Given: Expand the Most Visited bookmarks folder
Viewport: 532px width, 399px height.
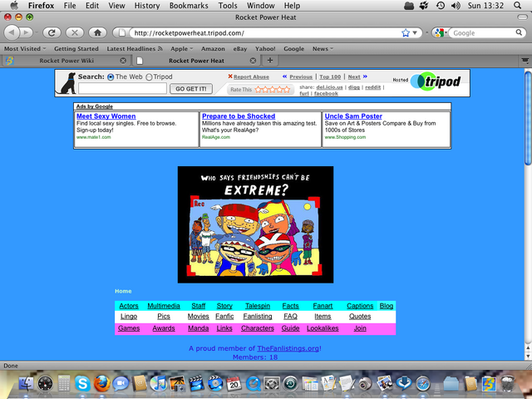Looking at the screenshot, I should coord(25,48).
